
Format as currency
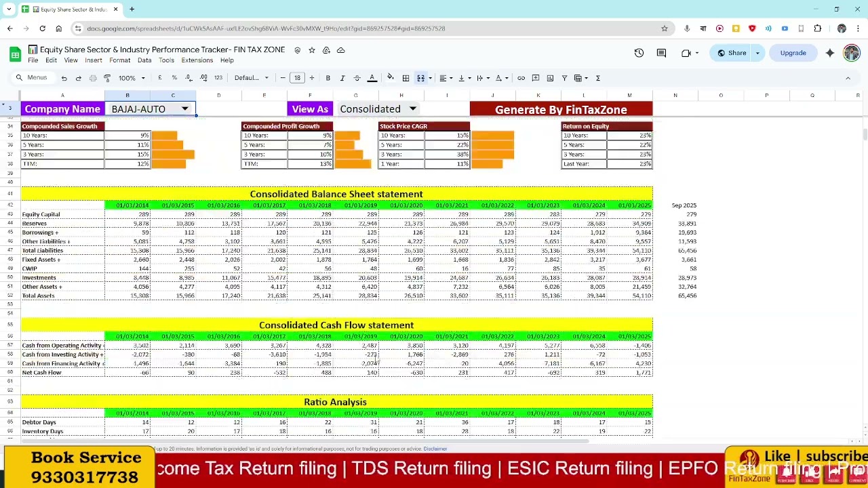[x=160, y=78]
